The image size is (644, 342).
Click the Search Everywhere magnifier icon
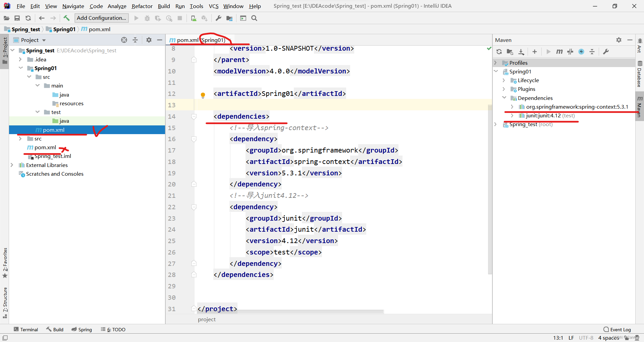pos(254,18)
